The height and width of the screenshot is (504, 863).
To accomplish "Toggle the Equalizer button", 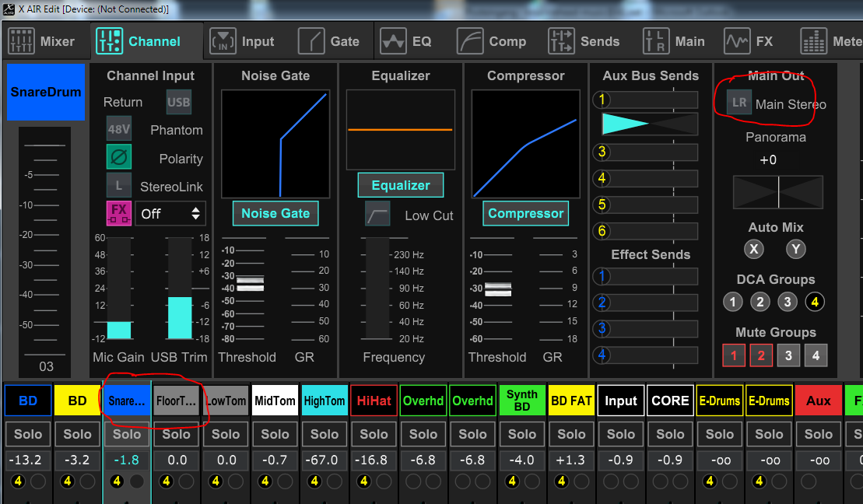I will (x=401, y=185).
